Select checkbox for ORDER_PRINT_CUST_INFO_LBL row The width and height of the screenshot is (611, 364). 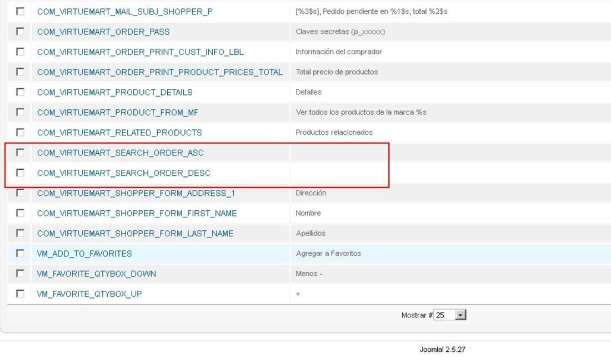(20, 52)
